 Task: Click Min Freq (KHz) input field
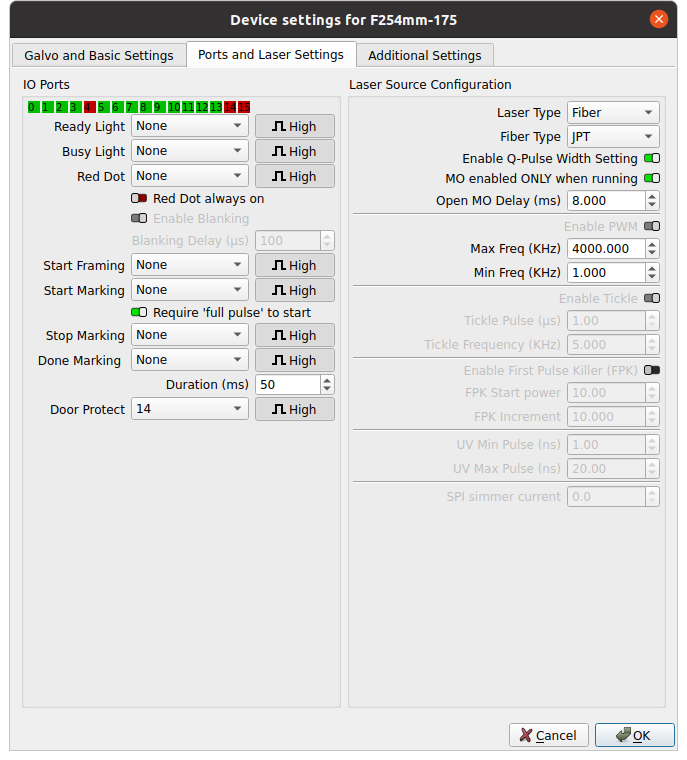pos(607,272)
